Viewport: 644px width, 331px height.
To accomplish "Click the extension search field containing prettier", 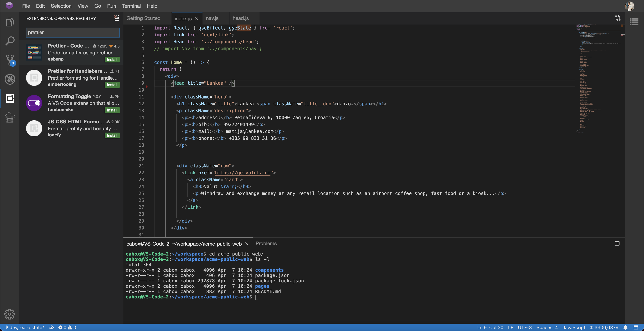I will coord(72,33).
